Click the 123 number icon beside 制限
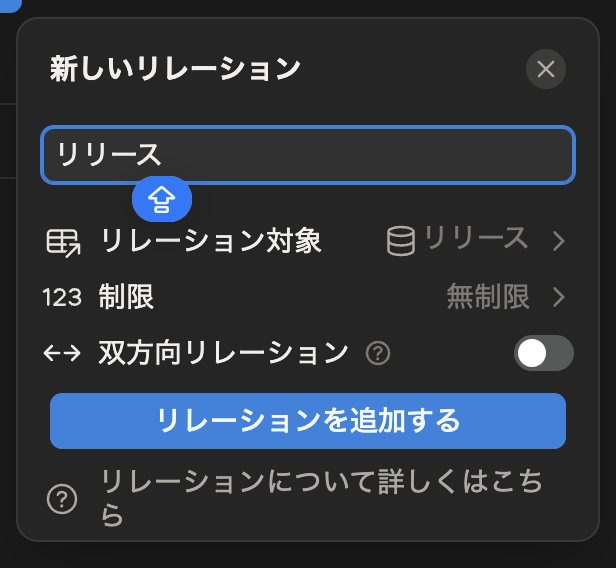 pos(61,297)
